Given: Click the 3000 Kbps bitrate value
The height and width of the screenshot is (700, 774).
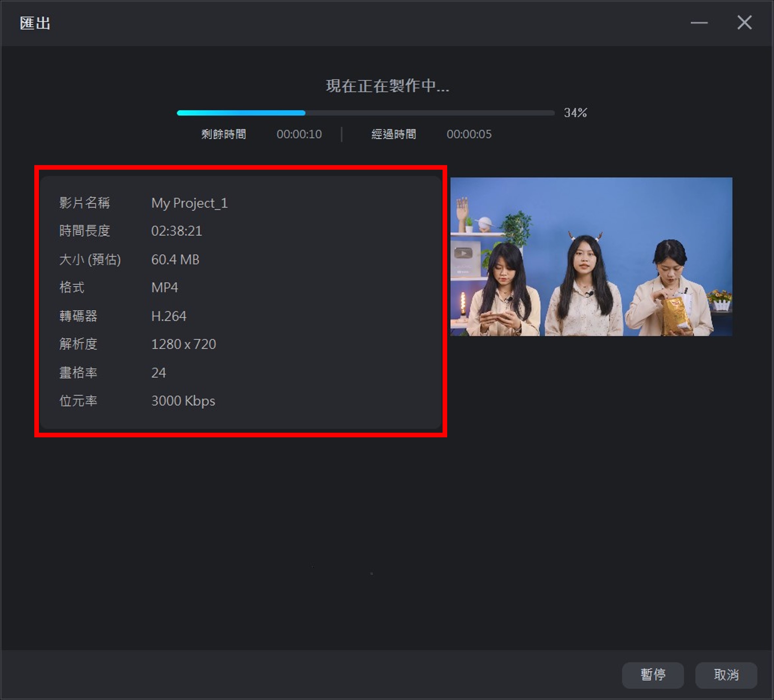Looking at the screenshot, I should (183, 401).
